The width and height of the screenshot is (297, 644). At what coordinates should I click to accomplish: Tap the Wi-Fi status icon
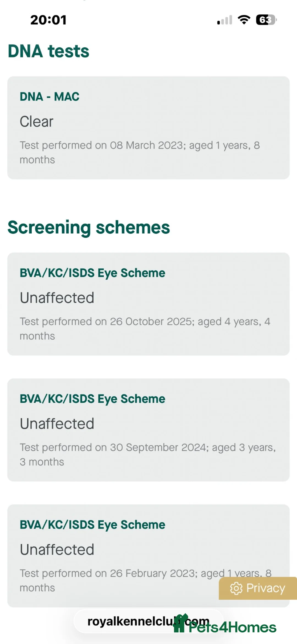pos(244,20)
